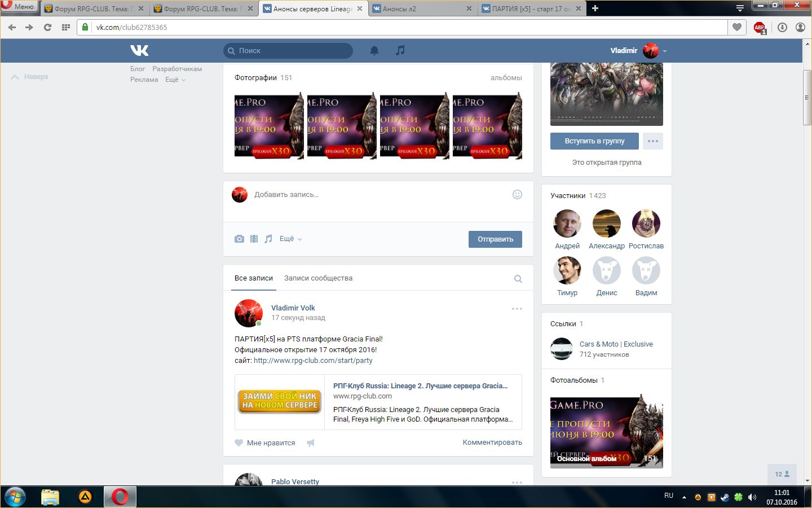The width and height of the screenshot is (812, 508).
Task: Click into the Поиск search field
Action: (288, 51)
